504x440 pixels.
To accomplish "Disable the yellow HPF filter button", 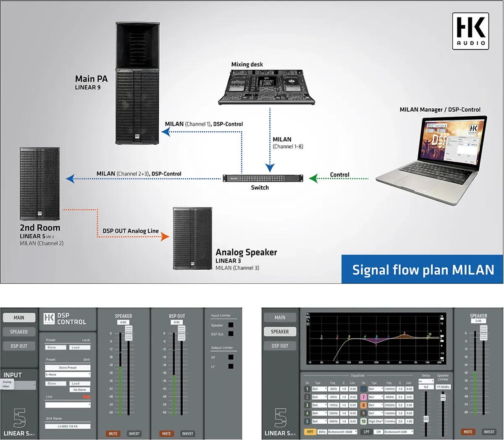I will click(310, 432).
